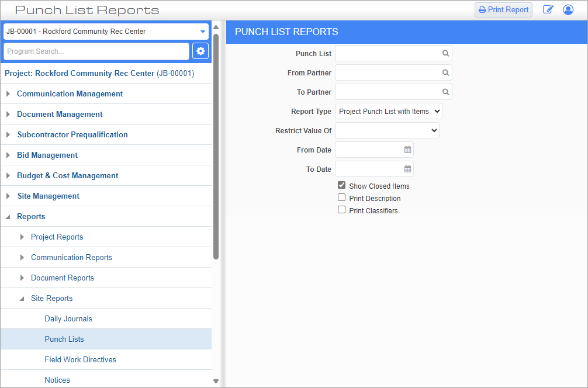
Task: Click the Print Report button
Action: pos(503,10)
